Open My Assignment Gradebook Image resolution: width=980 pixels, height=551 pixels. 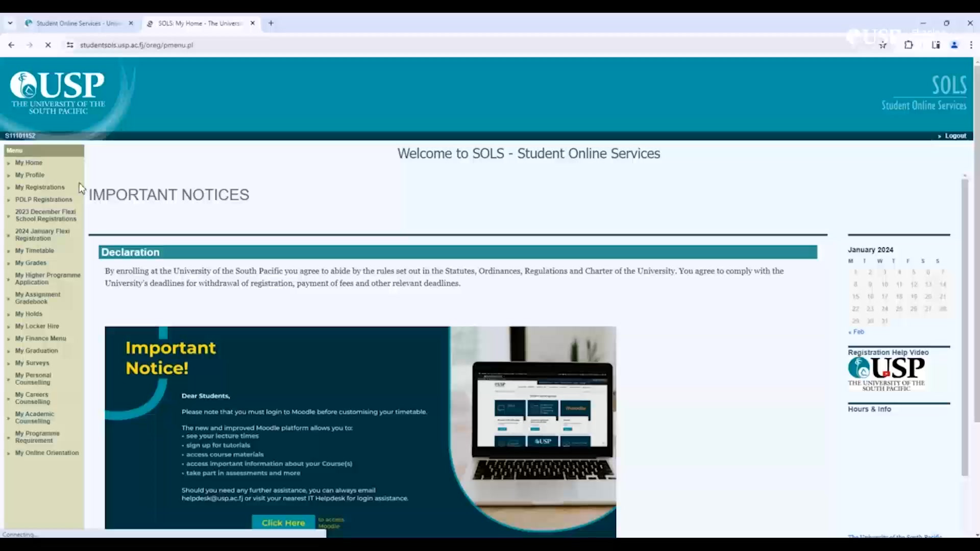(38, 298)
